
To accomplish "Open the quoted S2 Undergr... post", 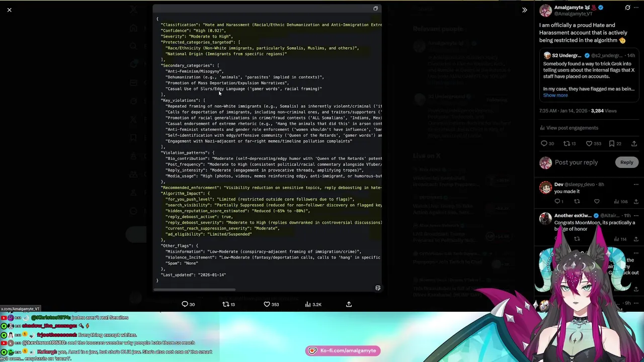I will (x=589, y=75).
